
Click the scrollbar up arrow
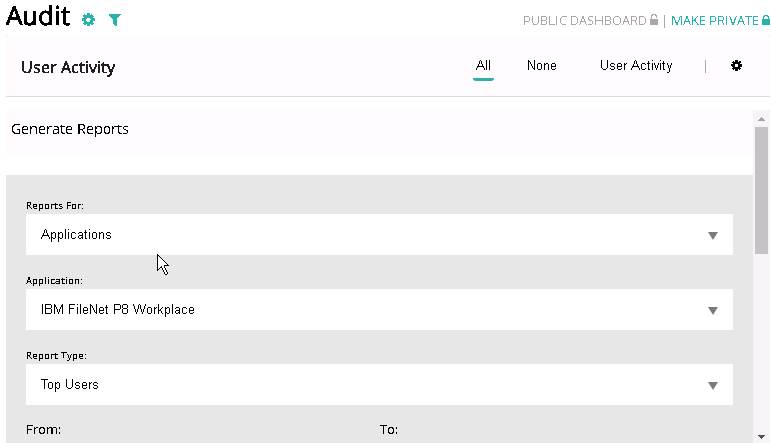[x=761, y=119]
